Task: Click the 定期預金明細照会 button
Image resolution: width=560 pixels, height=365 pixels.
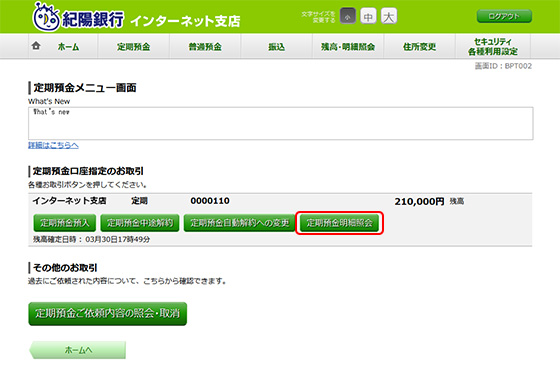Action: [x=339, y=223]
